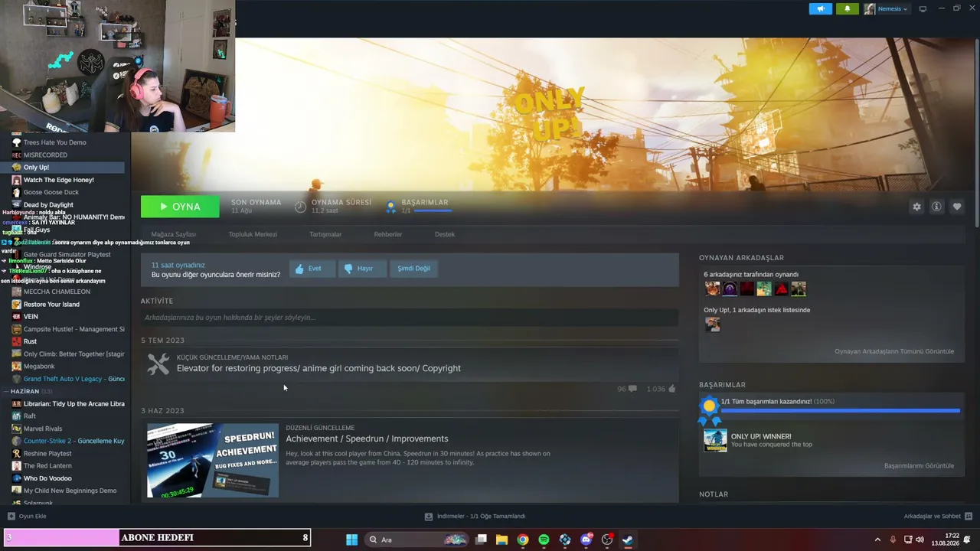Open the volume control in system tray
Screen dimensions: 980x551
[922, 540]
